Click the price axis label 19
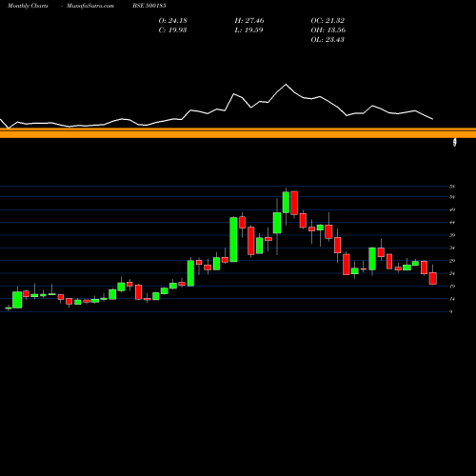Screen dimensions: 476x476 (452, 287)
